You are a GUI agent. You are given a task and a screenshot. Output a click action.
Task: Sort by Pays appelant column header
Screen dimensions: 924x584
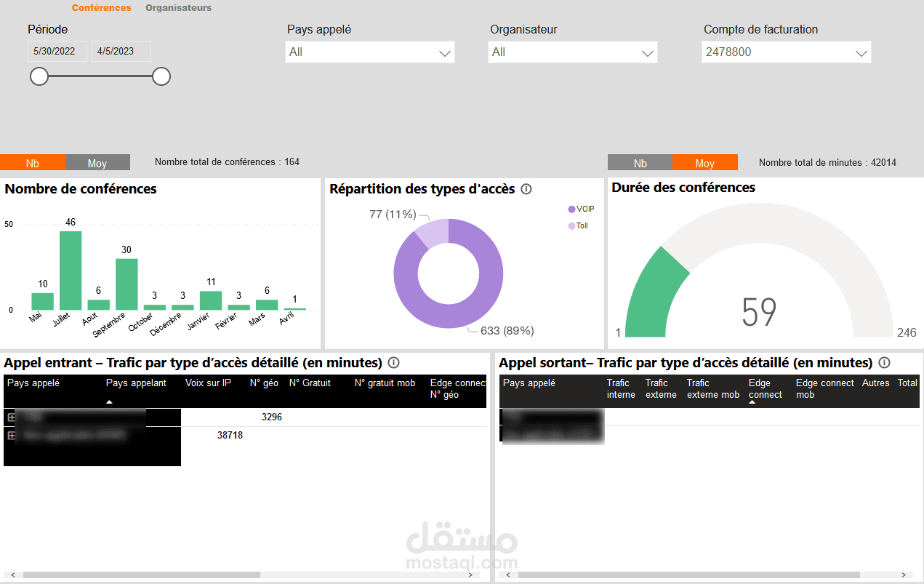tap(136, 383)
